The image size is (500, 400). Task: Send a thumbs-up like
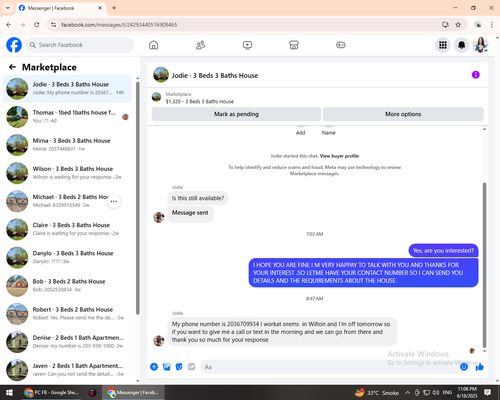(480, 367)
